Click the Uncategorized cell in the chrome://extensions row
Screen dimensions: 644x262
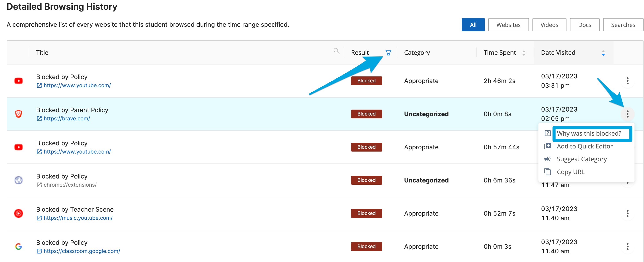(426, 180)
